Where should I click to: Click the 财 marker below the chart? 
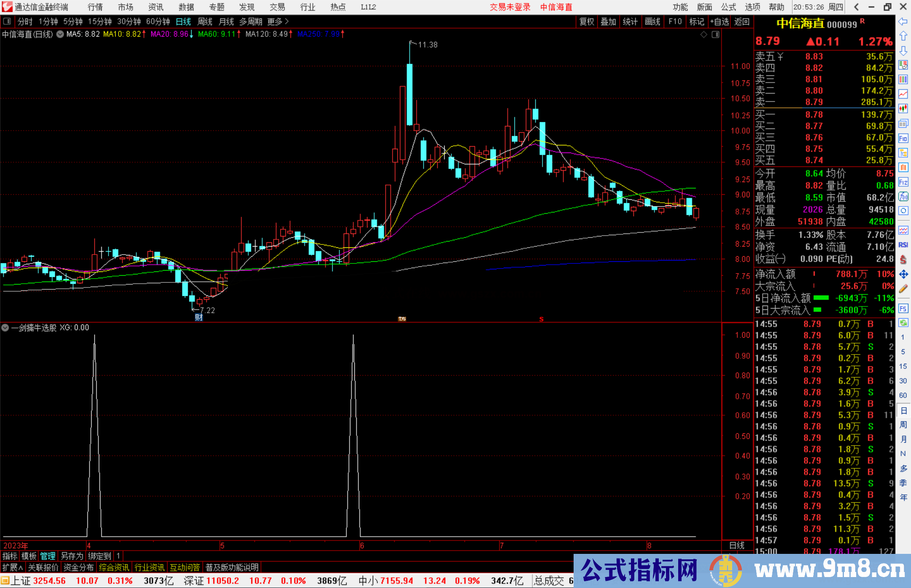pyautogui.click(x=199, y=317)
